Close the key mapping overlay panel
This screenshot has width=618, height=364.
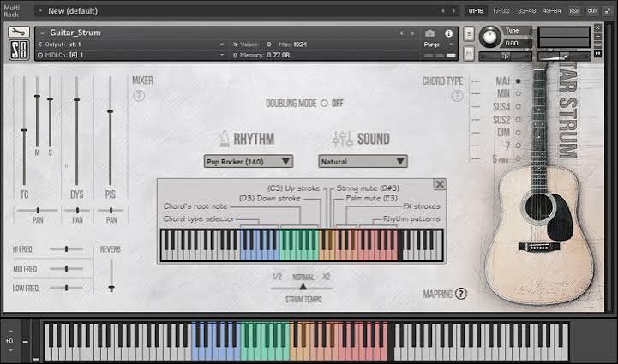pos(440,184)
